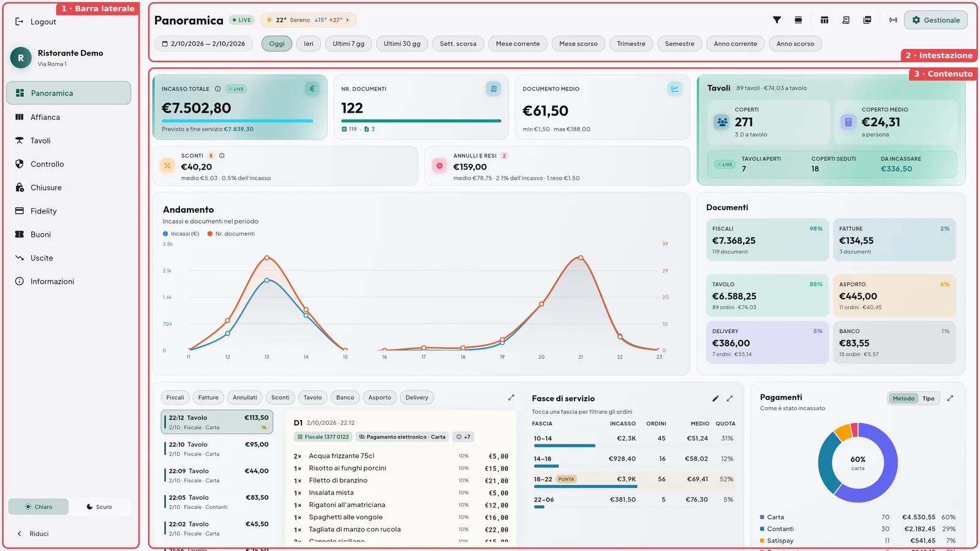
Task: Click the info icon next to Sconti
Action: pyautogui.click(x=222, y=156)
